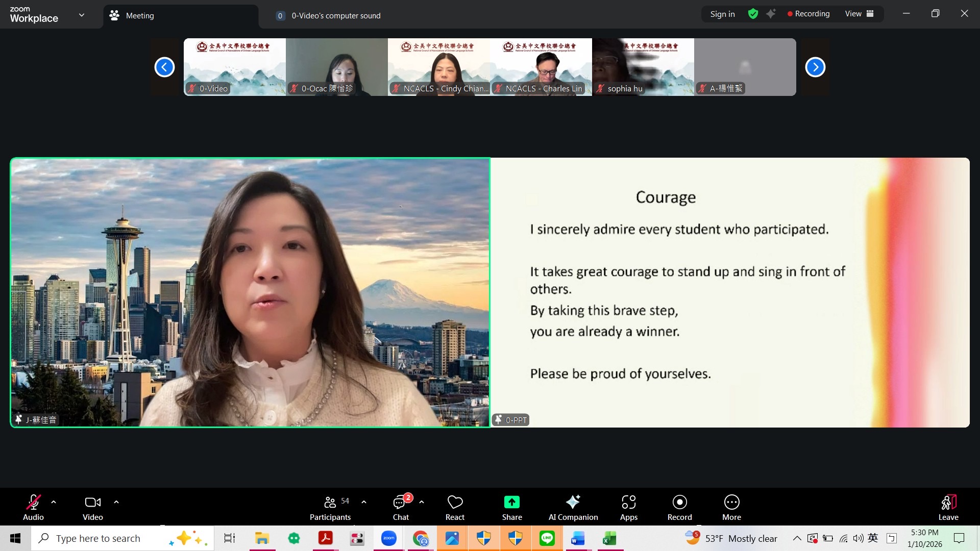Screen dimensions: 980x551
Task: Switch to the Meeting tab
Action: (139, 16)
